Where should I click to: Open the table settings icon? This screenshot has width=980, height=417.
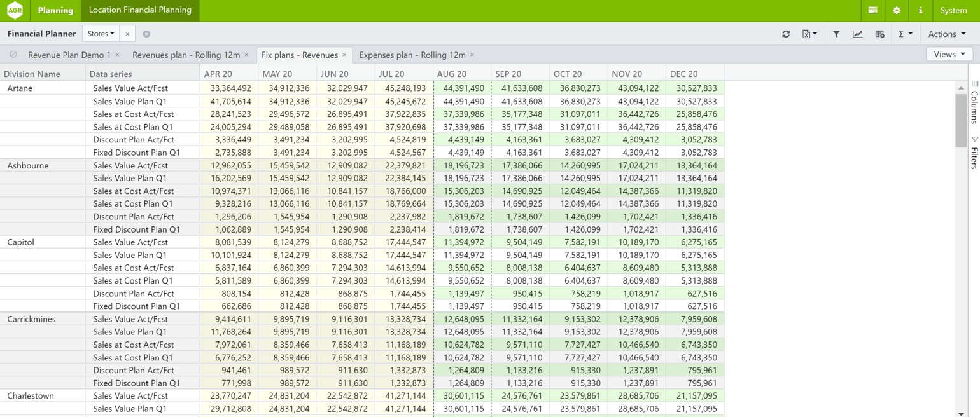click(x=879, y=34)
